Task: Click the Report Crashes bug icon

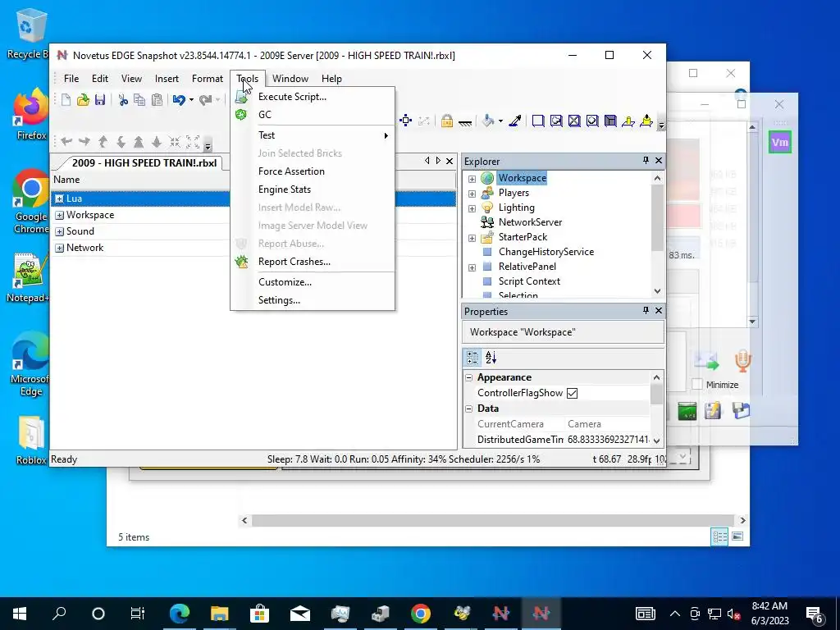Action: point(242,262)
